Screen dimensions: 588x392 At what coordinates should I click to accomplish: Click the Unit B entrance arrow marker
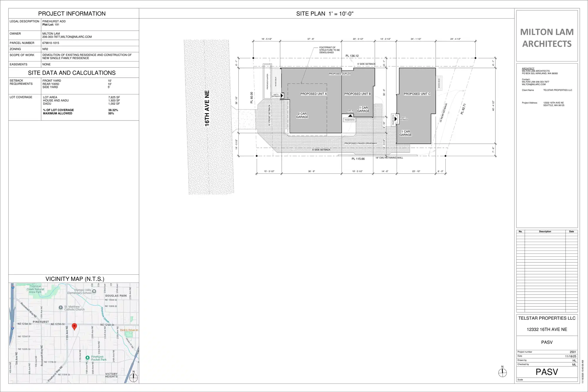pyautogui.click(x=350, y=116)
